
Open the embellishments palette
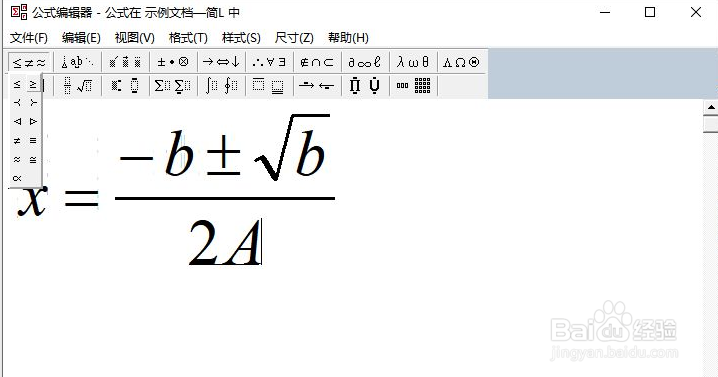(125, 62)
